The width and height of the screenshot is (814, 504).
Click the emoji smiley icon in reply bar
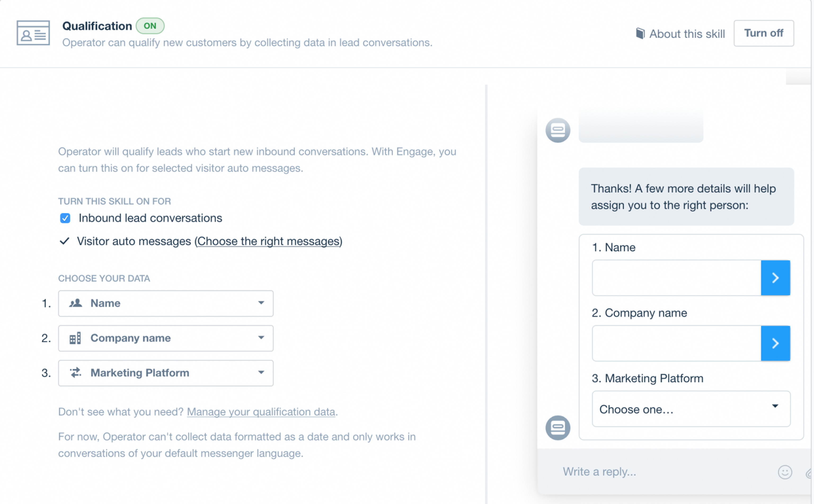click(785, 472)
